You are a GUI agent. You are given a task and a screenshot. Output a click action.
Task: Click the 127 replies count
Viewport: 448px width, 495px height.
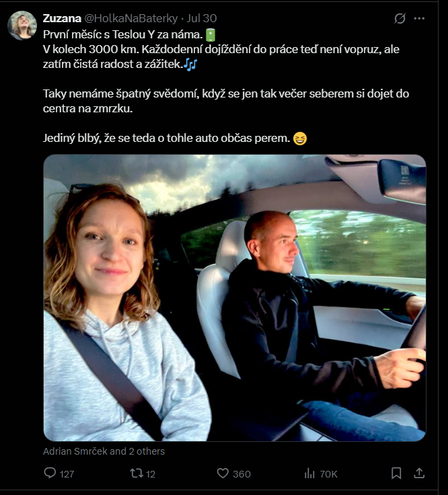67,474
